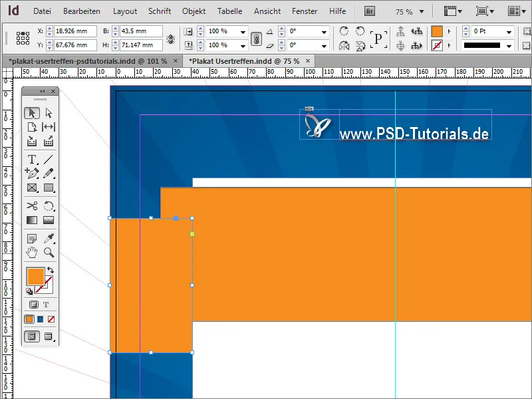Open the Layout menu
The image size is (532, 399).
(x=125, y=11)
